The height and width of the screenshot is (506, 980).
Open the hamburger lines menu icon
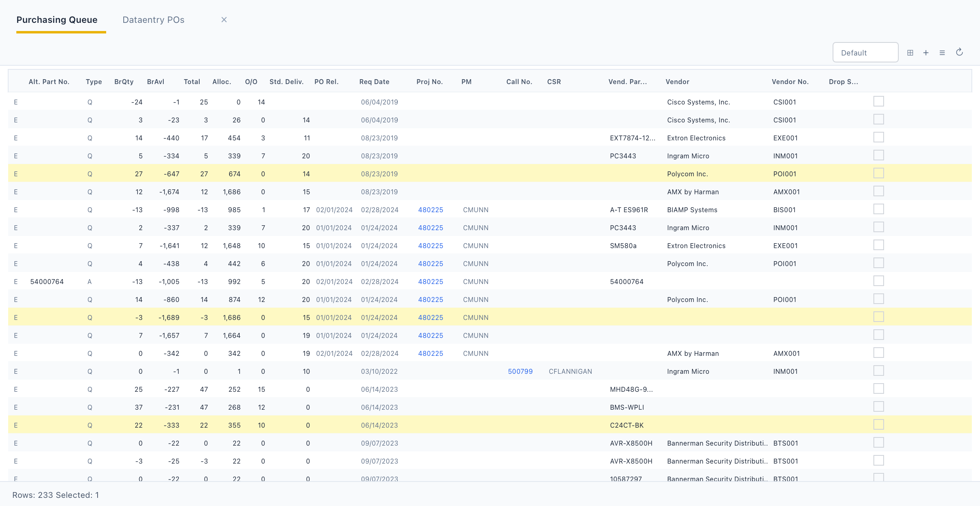click(942, 53)
